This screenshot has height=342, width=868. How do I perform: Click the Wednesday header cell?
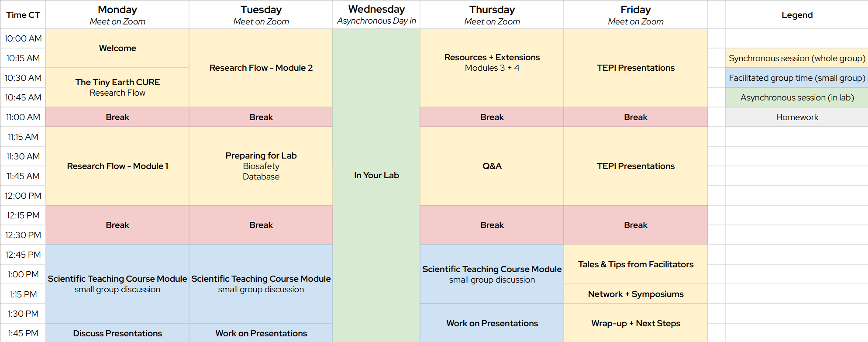coord(376,14)
